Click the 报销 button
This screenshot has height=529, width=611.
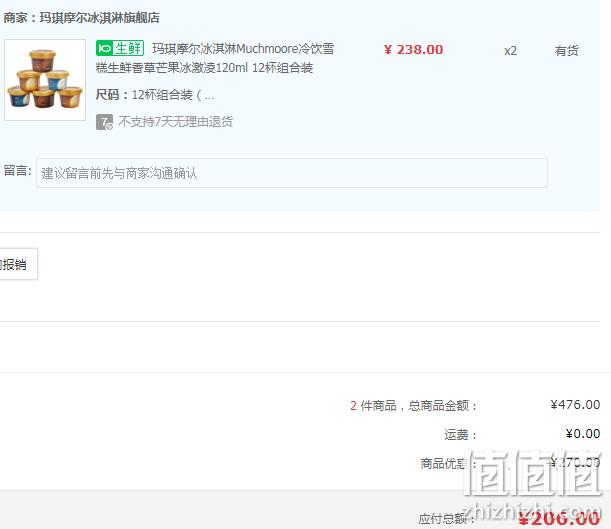[18, 264]
